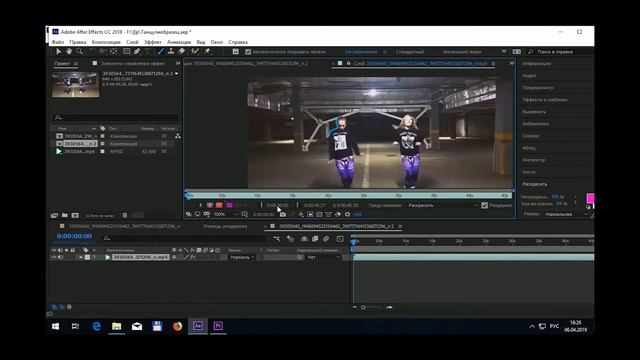This screenshot has width=640, height=360.
Task: Click 32 бита на канал color depth
Action: click(100, 216)
